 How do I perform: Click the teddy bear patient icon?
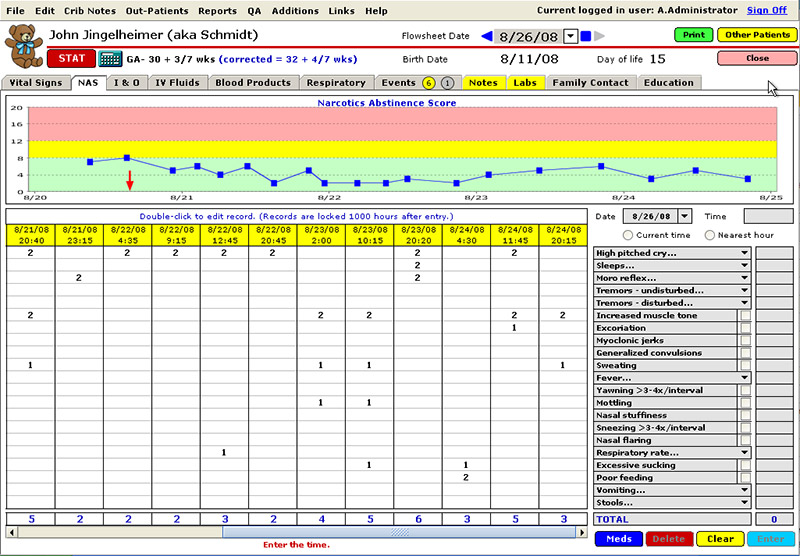[23, 46]
